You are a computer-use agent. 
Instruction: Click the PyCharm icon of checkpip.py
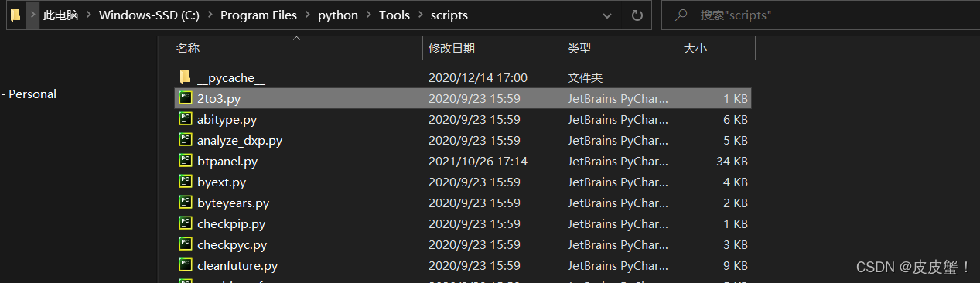(185, 223)
